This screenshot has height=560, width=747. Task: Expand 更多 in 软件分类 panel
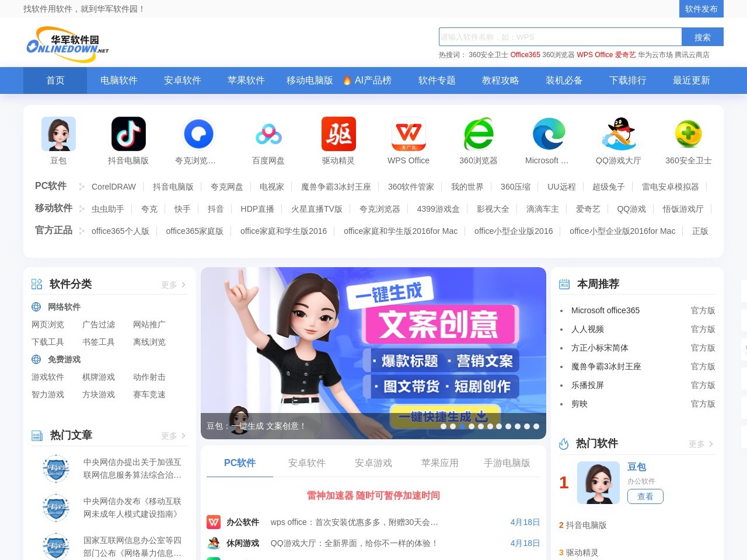pyautogui.click(x=173, y=285)
